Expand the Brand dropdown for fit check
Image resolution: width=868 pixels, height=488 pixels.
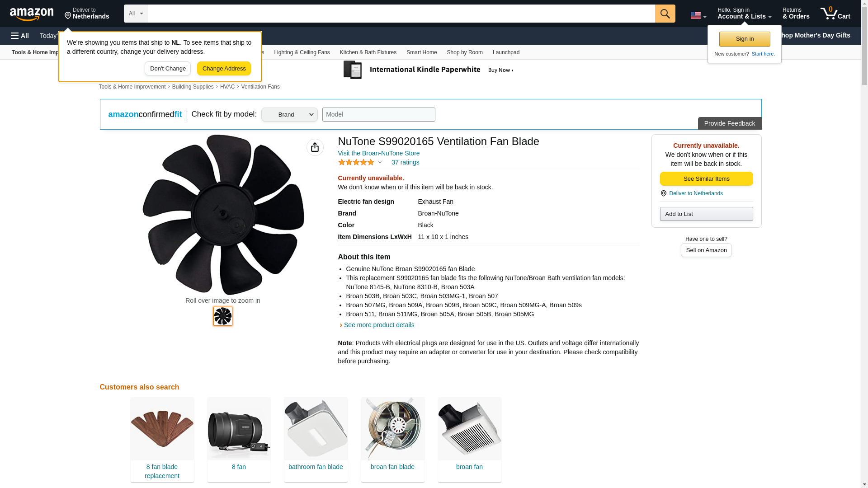pos(289,114)
